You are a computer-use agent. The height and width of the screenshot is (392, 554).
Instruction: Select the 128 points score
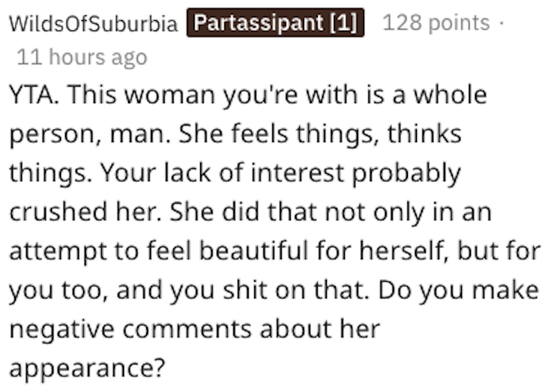pyautogui.click(x=436, y=24)
